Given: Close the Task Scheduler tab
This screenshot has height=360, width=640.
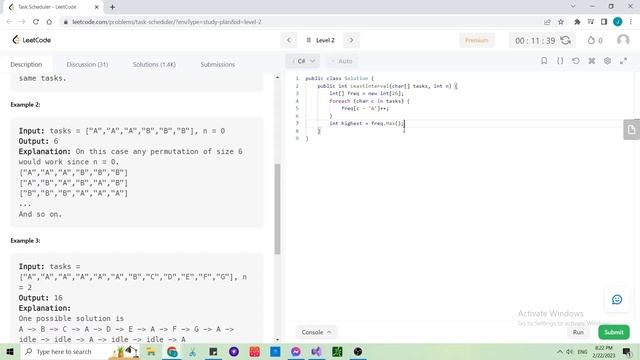Looking at the screenshot, I should [x=97, y=7].
